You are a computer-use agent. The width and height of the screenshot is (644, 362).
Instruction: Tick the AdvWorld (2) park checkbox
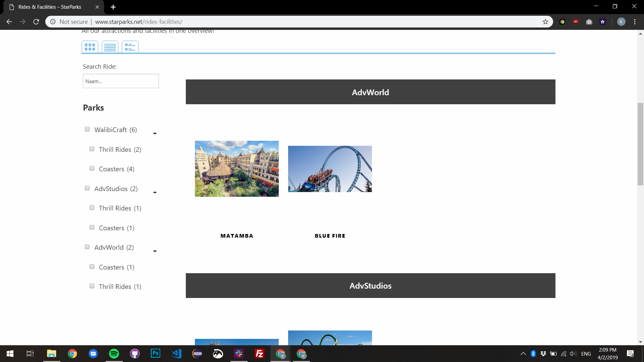tap(87, 247)
